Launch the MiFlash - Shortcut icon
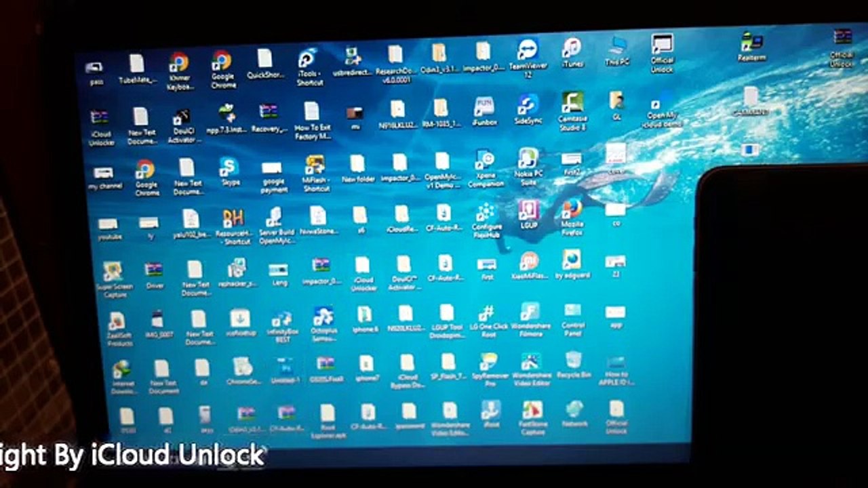The height and width of the screenshot is (488, 868). click(x=315, y=175)
